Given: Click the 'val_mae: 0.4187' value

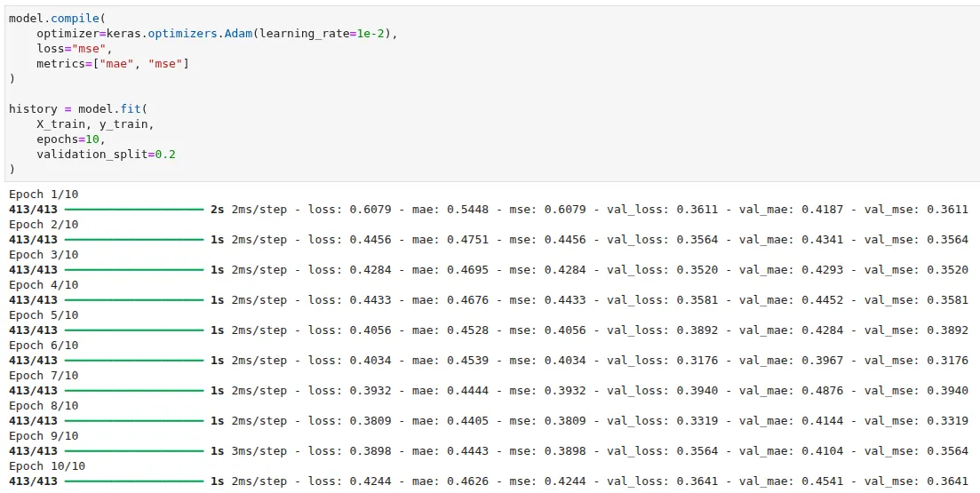Looking at the screenshot, I should [792, 210].
